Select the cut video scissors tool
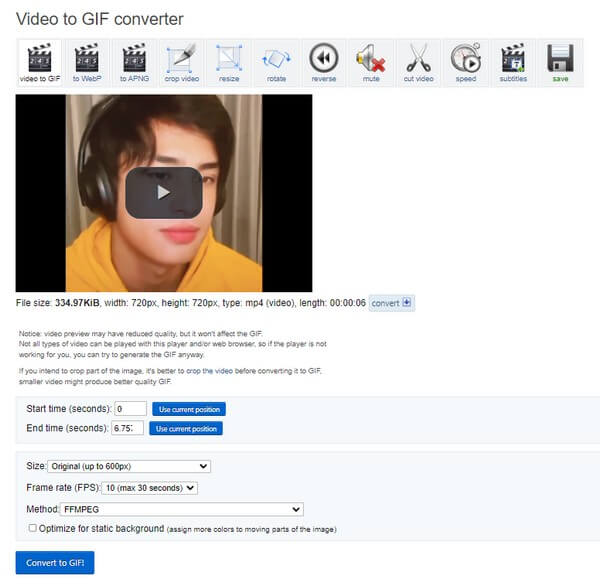 point(418,63)
